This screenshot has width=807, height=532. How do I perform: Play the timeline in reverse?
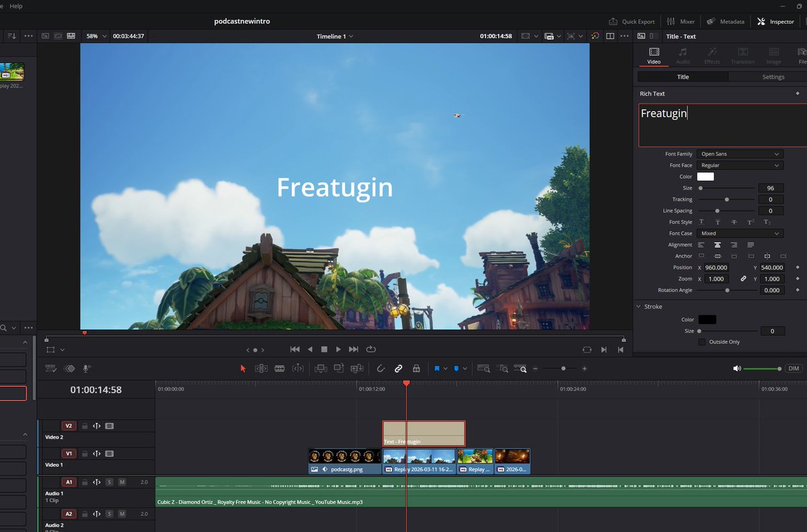point(310,350)
